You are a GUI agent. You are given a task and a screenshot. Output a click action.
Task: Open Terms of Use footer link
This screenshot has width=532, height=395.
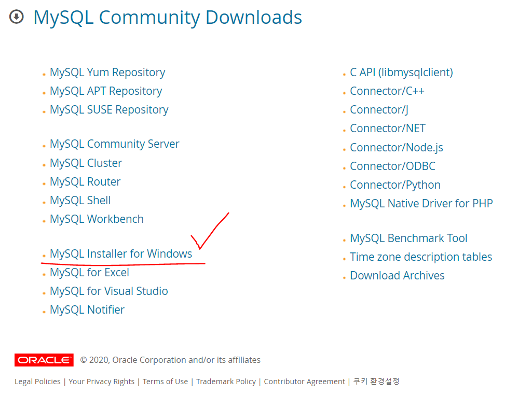tap(165, 382)
